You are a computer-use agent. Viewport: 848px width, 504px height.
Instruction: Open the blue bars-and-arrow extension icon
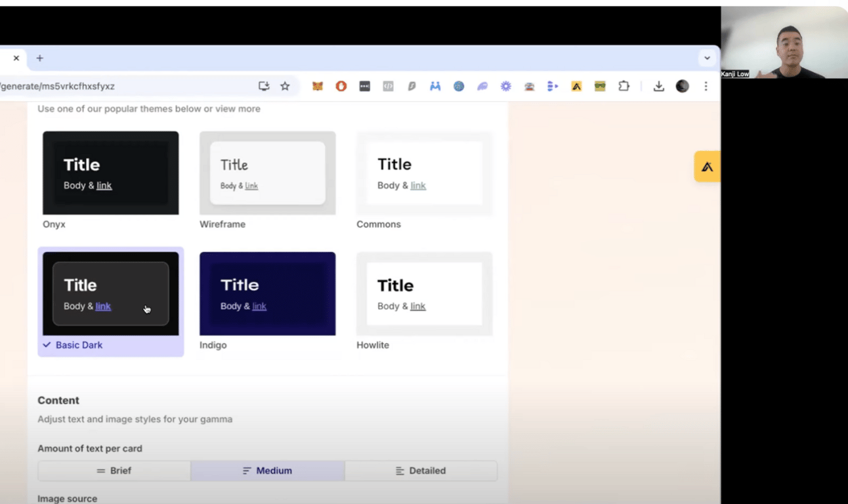click(553, 86)
